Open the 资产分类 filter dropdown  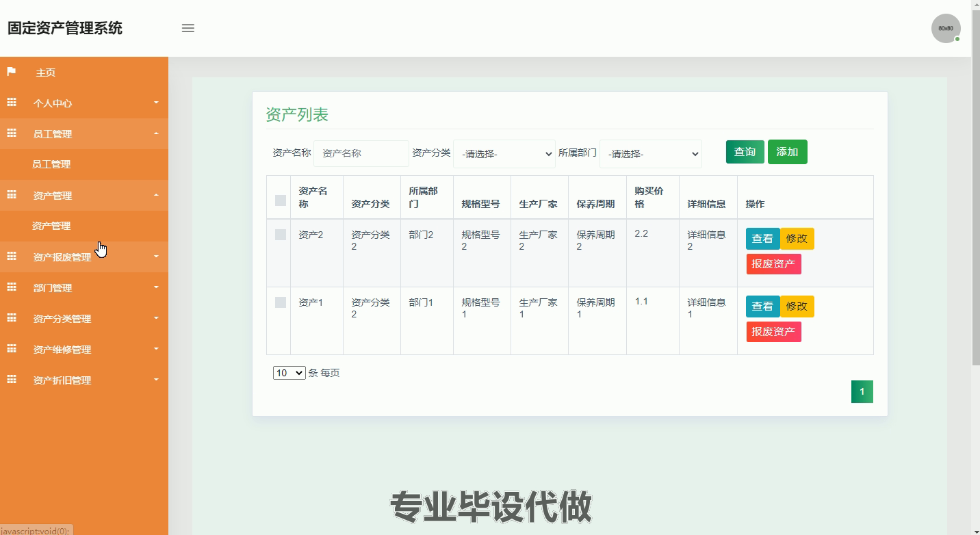504,154
